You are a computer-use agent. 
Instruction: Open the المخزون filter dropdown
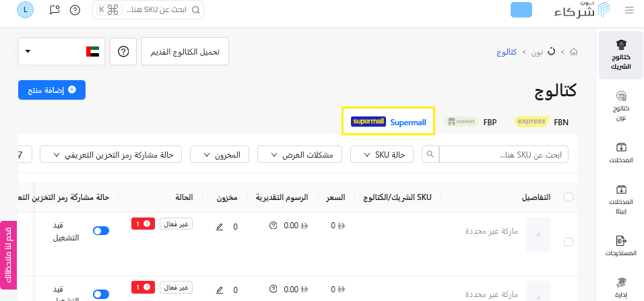click(x=220, y=154)
